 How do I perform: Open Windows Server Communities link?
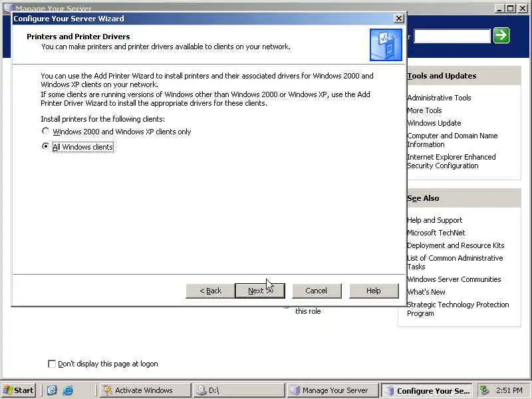pos(454,279)
